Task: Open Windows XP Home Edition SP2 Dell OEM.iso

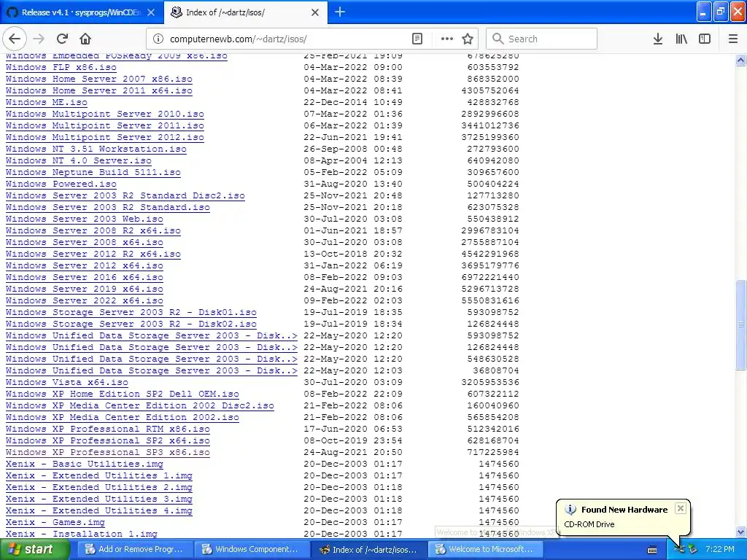Action: 123,394
